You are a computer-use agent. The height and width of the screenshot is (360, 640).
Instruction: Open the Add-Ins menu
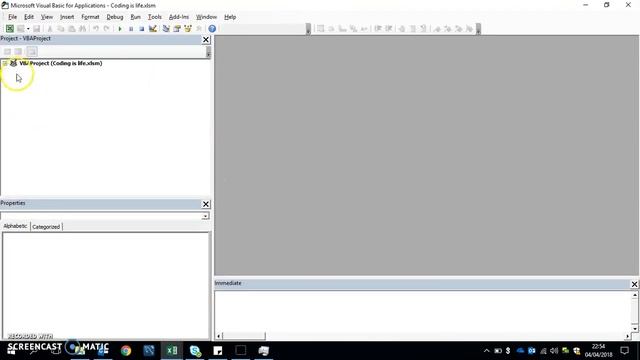pos(179,17)
